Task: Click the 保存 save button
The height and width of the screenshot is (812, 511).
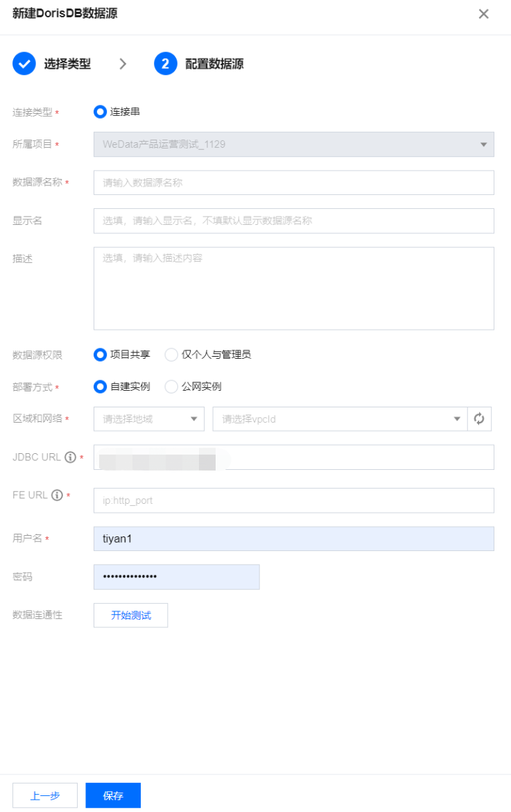Action: [x=113, y=795]
